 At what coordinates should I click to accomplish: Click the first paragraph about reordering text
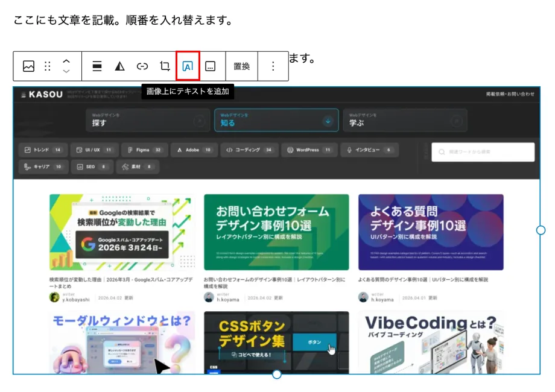tap(123, 21)
